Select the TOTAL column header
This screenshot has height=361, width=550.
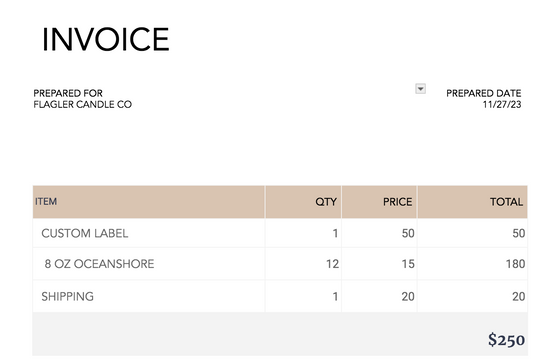pyautogui.click(x=472, y=202)
